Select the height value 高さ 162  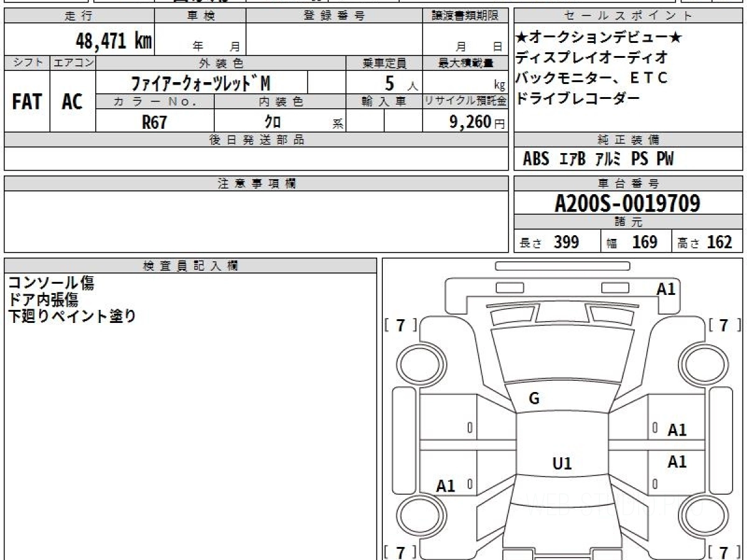705,242
